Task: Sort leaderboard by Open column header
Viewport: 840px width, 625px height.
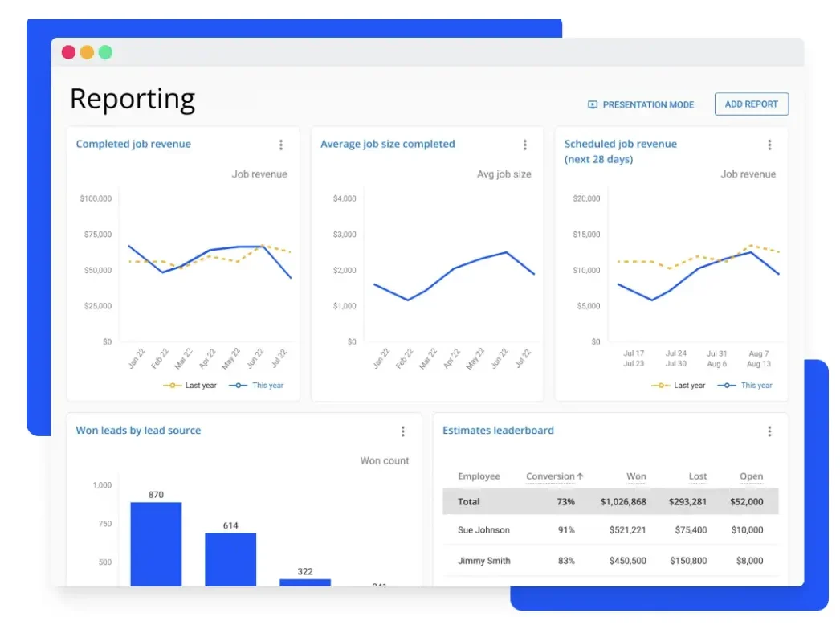Action: tap(751, 476)
